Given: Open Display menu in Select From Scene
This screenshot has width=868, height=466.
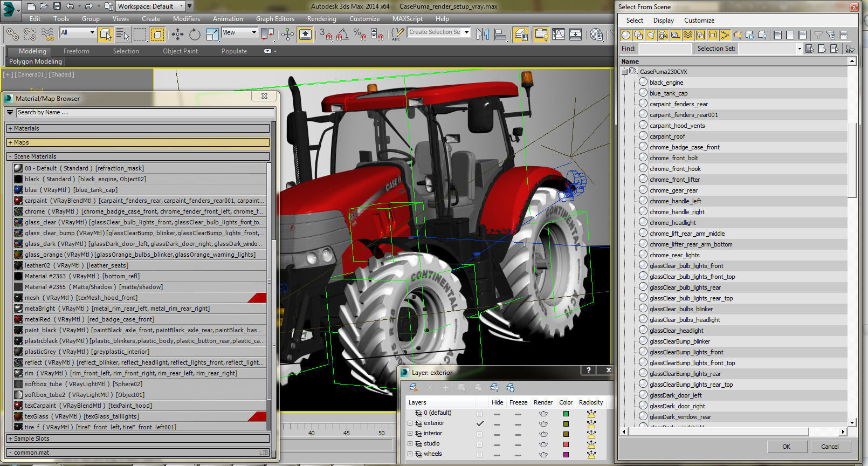Looking at the screenshot, I should (x=664, y=20).
